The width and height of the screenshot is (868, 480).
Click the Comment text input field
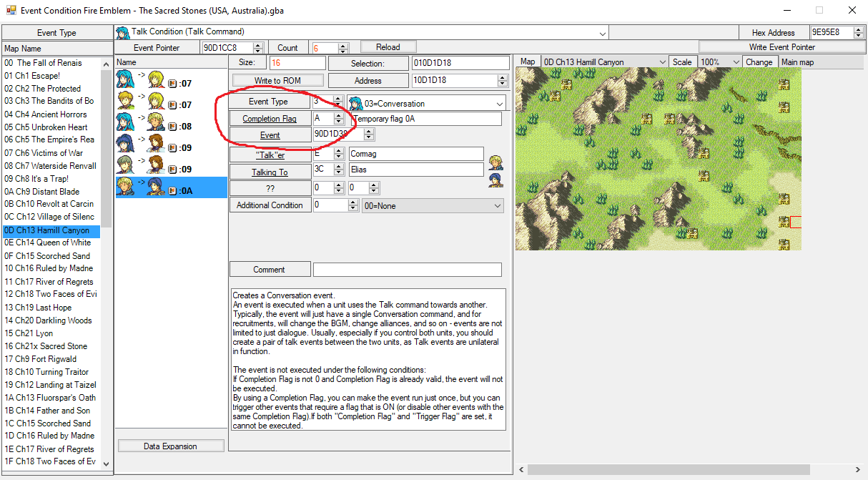(407, 270)
